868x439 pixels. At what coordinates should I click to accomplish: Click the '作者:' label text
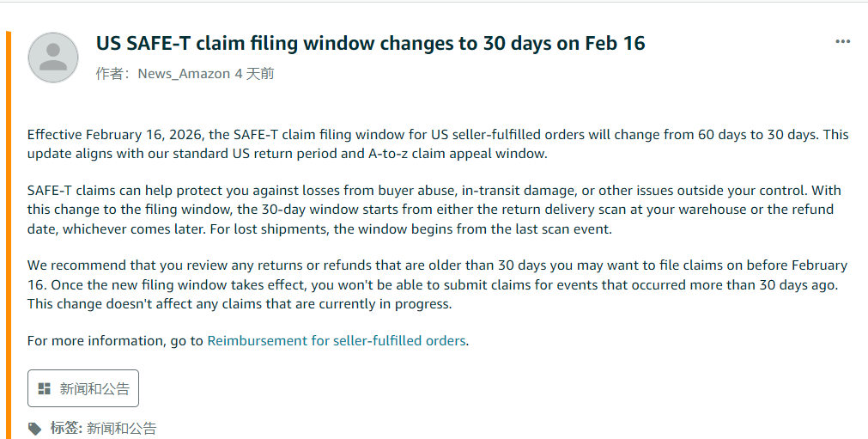(112, 74)
